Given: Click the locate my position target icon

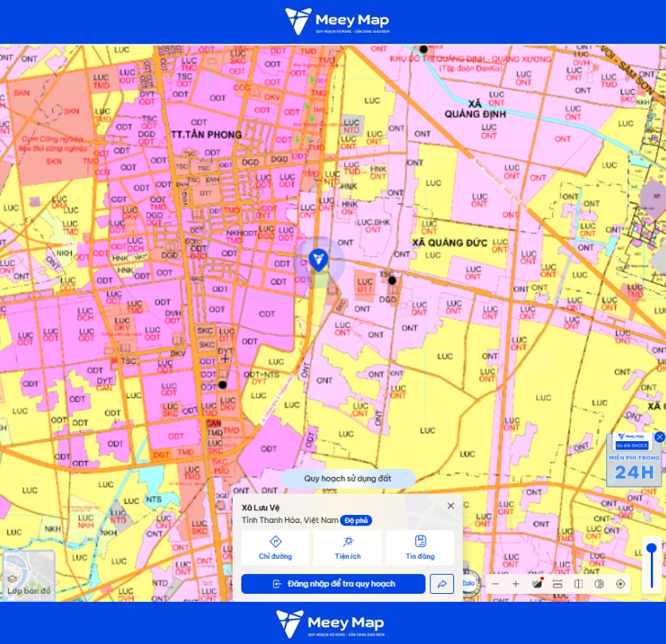Looking at the screenshot, I should point(620,584).
